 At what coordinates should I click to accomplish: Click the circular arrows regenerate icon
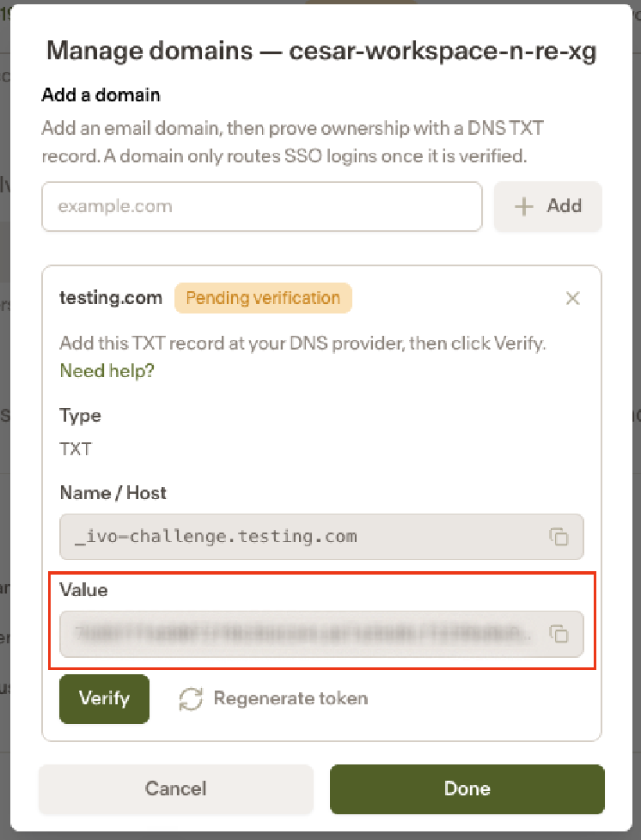(x=191, y=698)
